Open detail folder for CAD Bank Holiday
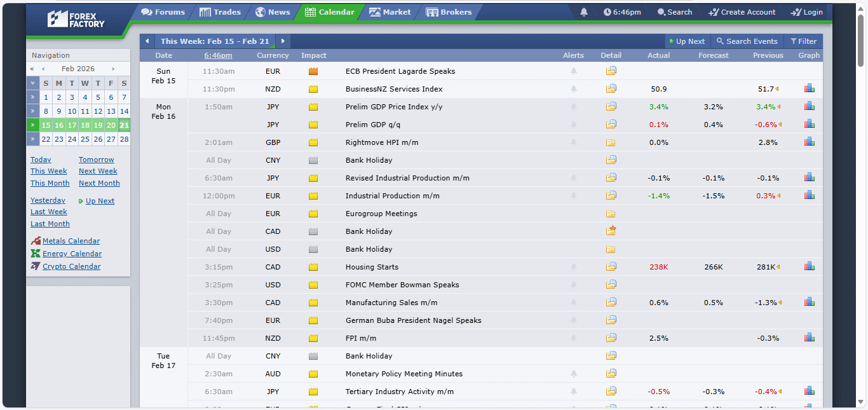The height and width of the screenshot is (410, 868). 611,231
